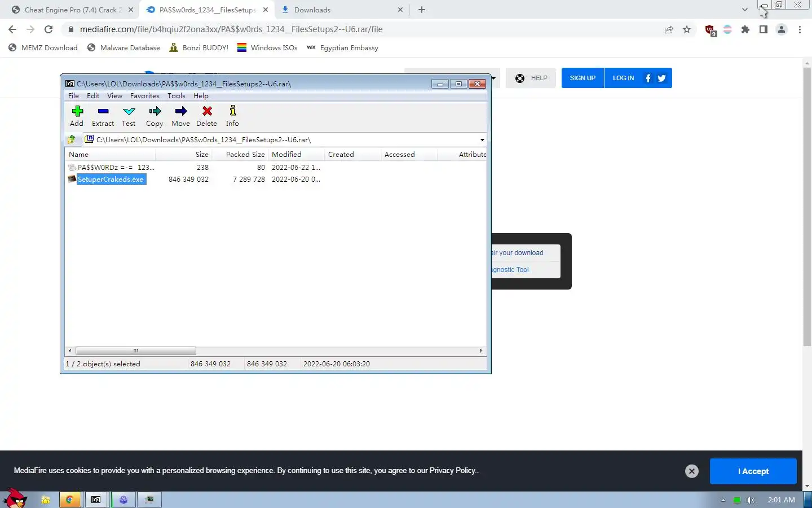Toggle the Chrome side panel icon

(x=764, y=30)
